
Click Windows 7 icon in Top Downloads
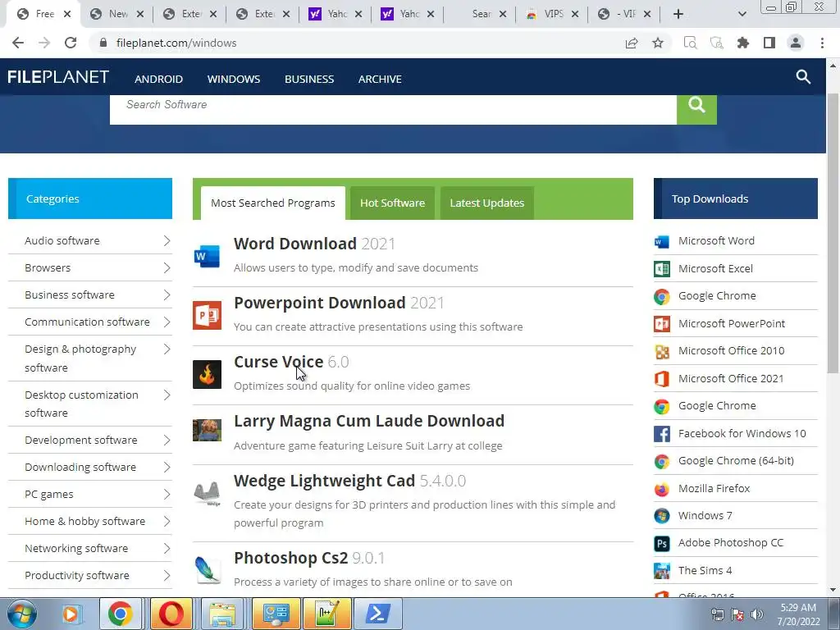[x=662, y=516]
